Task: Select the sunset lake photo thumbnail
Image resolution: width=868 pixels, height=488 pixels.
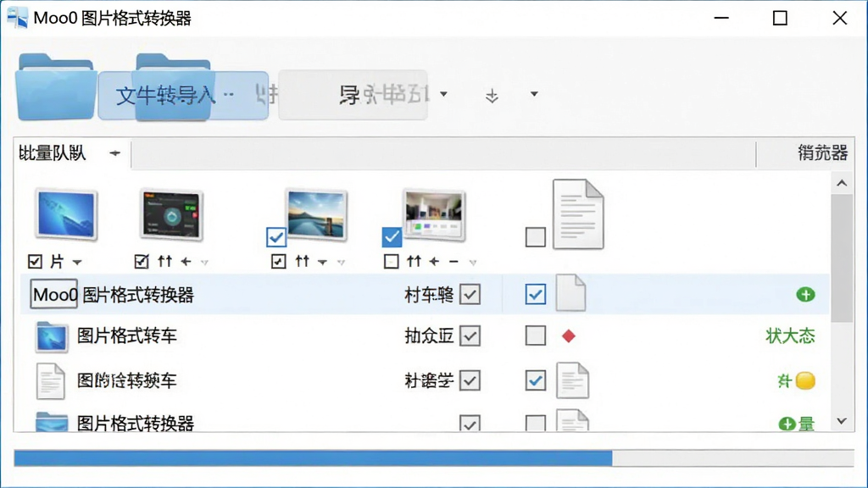Action: [317, 215]
